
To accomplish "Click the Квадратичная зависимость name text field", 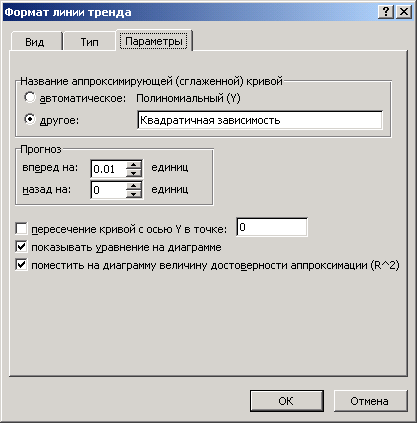I will (x=260, y=120).
